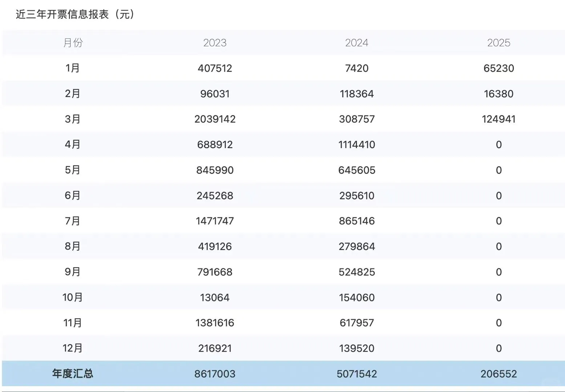Select the 1114410 cell for April 2024

(357, 144)
